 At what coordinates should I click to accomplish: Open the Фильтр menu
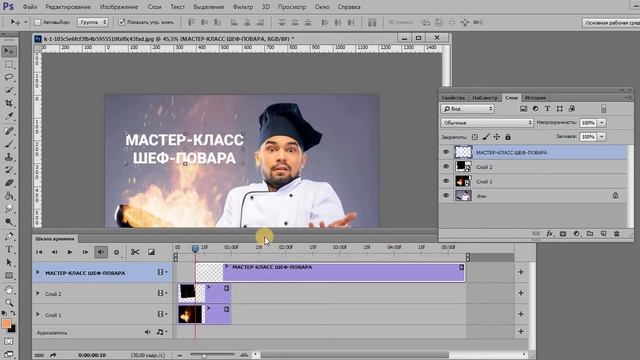tap(243, 7)
